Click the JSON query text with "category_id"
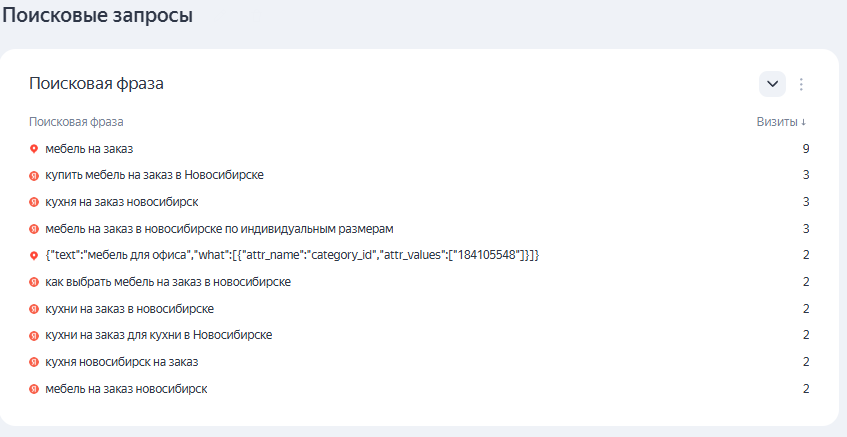The width and height of the screenshot is (847, 437). click(x=292, y=255)
